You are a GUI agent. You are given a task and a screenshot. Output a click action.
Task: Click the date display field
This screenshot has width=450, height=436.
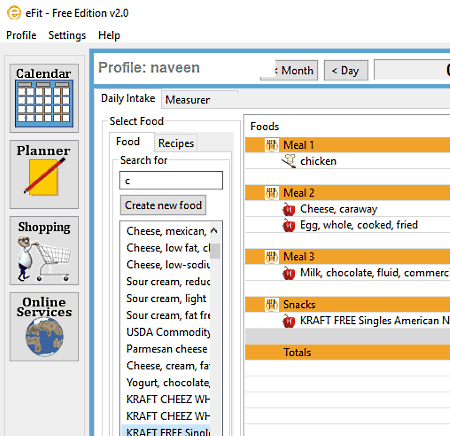412,70
